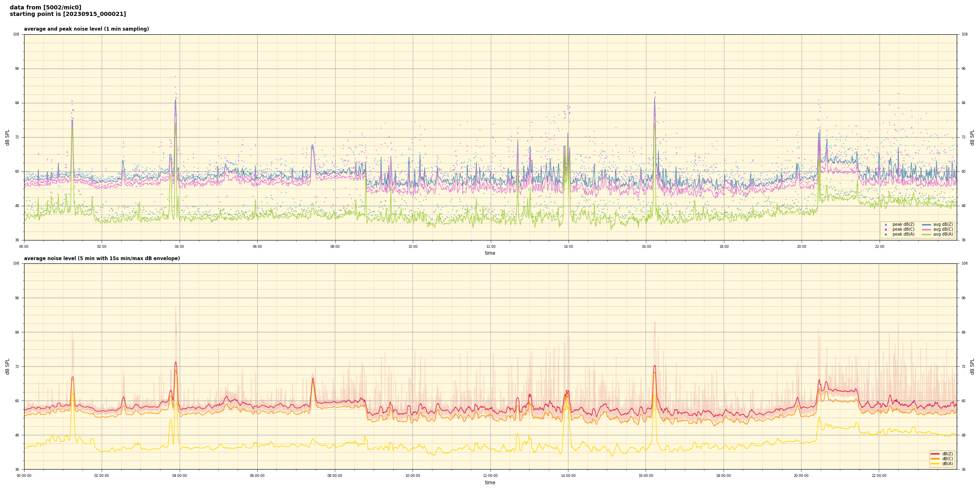
Task: Click the top chart 'time' axis label
Action: click(x=490, y=253)
